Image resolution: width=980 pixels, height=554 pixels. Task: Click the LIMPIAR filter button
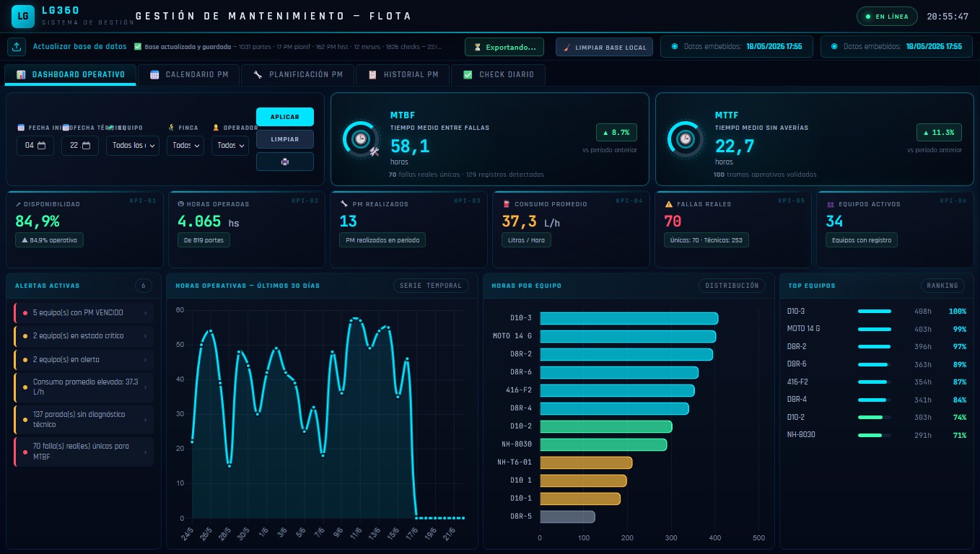click(284, 139)
